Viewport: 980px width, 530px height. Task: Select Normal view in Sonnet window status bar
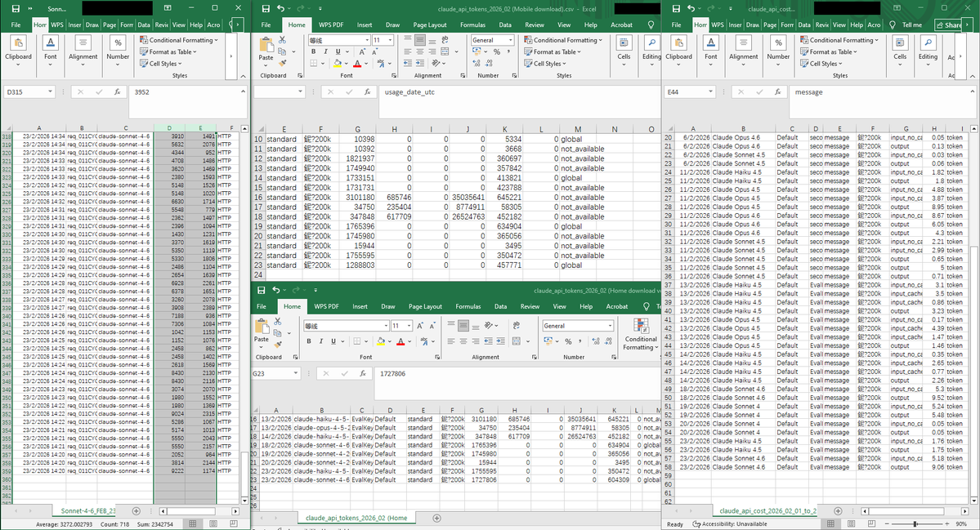pyautogui.click(x=193, y=523)
